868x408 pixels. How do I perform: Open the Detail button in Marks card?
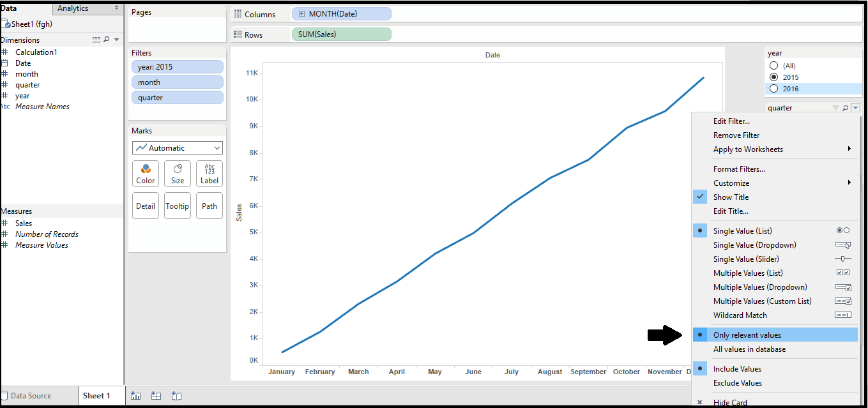(x=145, y=205)
